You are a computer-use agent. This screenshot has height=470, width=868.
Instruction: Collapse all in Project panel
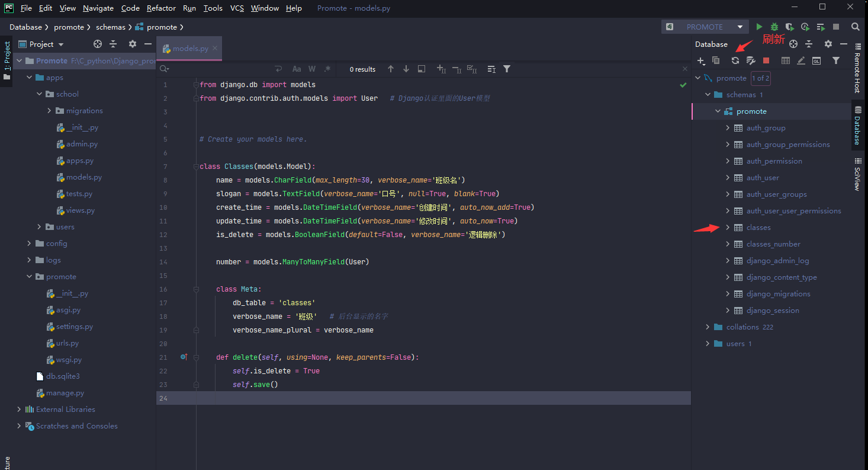(113, 44)
